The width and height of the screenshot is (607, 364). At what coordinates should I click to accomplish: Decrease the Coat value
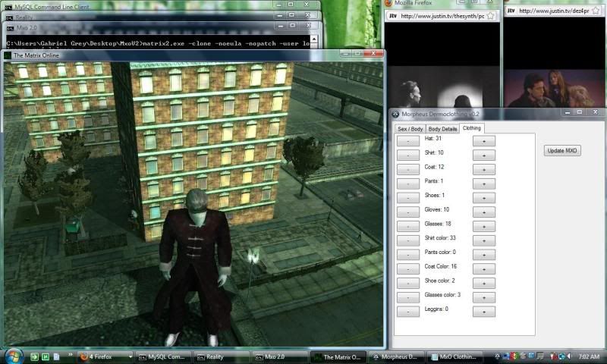point(408,169)
